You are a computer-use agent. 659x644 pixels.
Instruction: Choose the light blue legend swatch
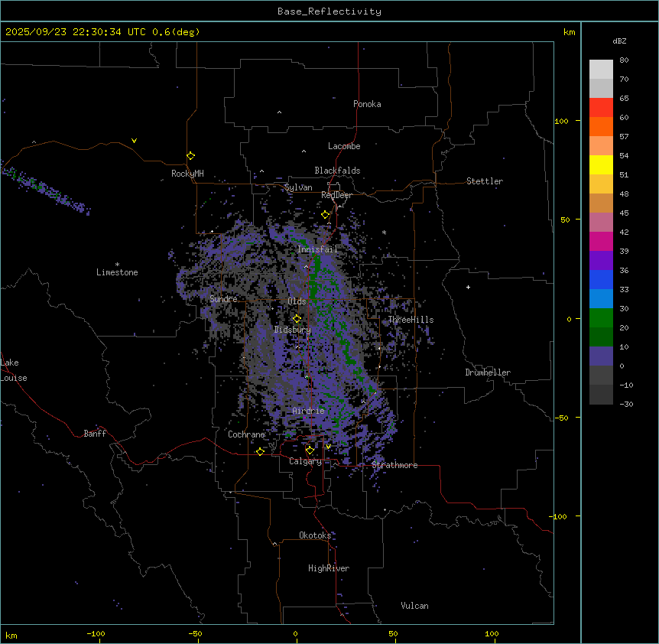[x=601, y=298]
